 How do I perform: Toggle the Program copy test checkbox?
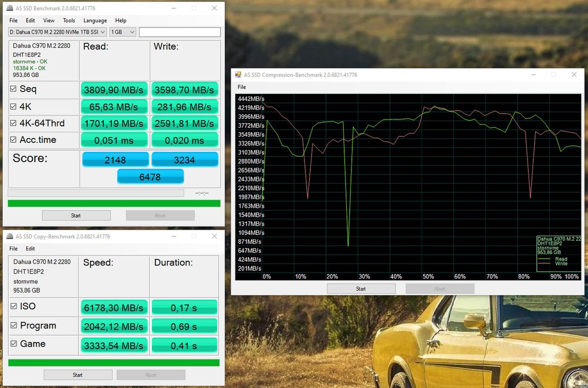coord(13,326)
